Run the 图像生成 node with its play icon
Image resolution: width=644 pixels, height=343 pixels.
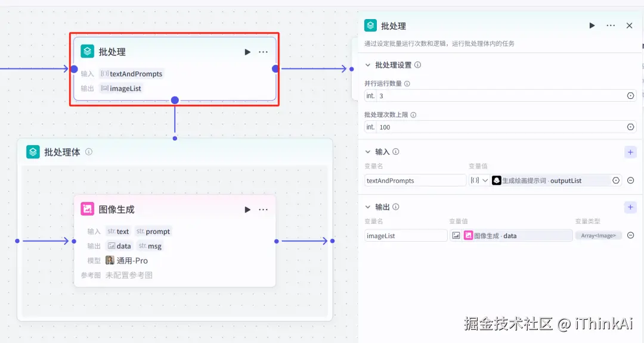[x=246, y=209]
